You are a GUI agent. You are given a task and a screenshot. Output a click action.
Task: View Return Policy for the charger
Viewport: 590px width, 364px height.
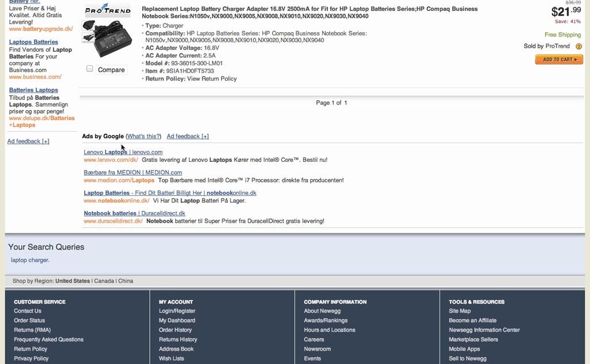click(211, 79)
